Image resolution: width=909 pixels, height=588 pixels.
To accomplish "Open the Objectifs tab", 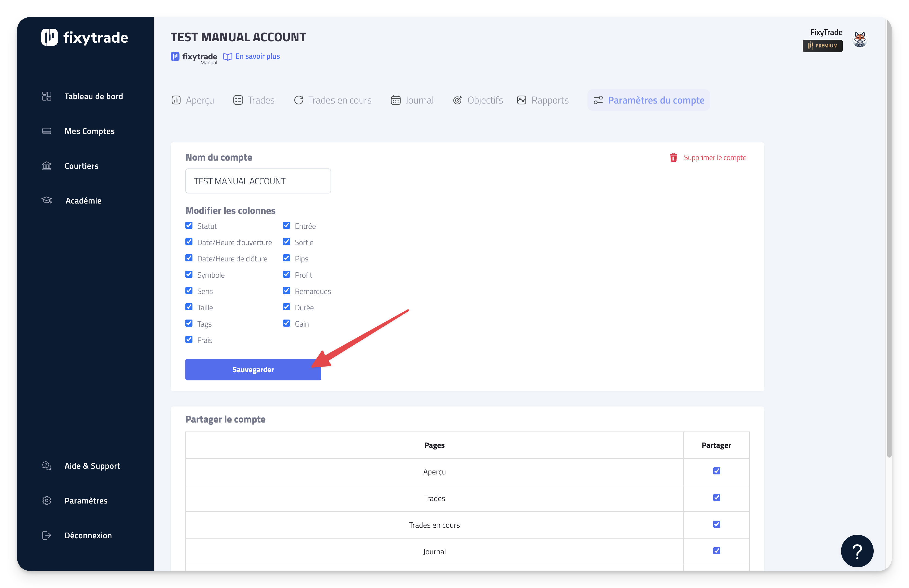I will click(478, 101).
